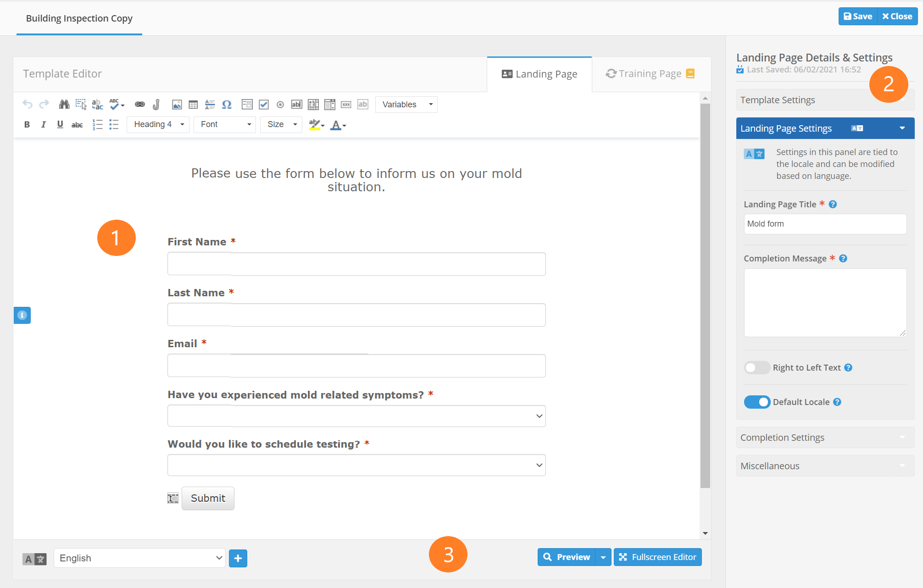Insert special character Omega symbol
Viewport: 923px width, 588px height.
click(227, 105)
